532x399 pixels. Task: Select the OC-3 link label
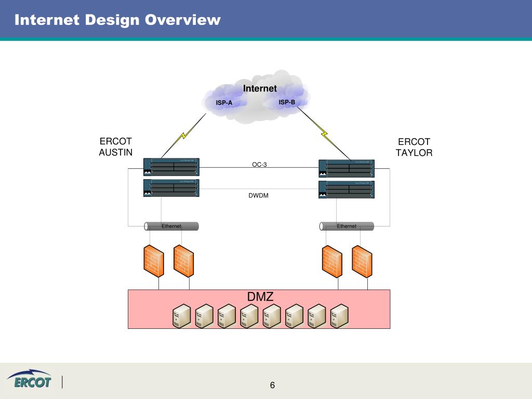click(x=259, y=165)
